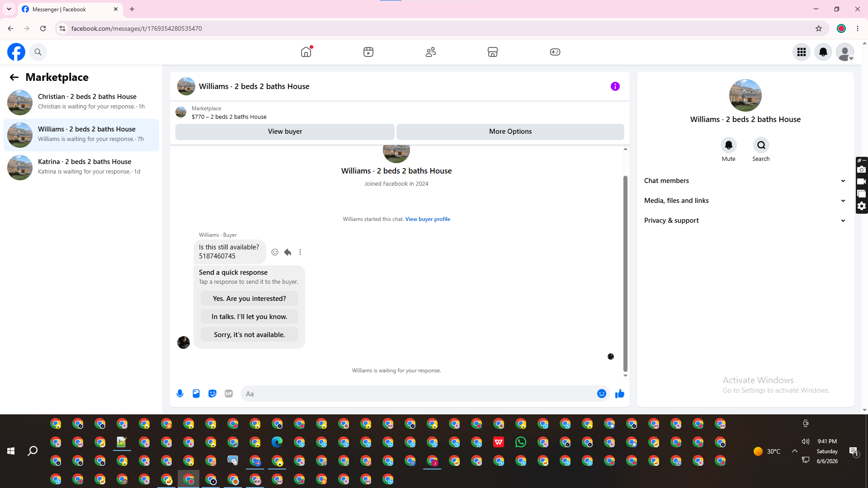
Task: Reply to the 'Is this still available?' message
Action: 288,252
